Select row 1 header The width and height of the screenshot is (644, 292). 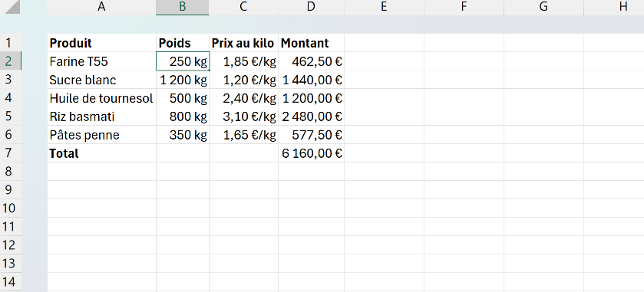pos(10,43)
